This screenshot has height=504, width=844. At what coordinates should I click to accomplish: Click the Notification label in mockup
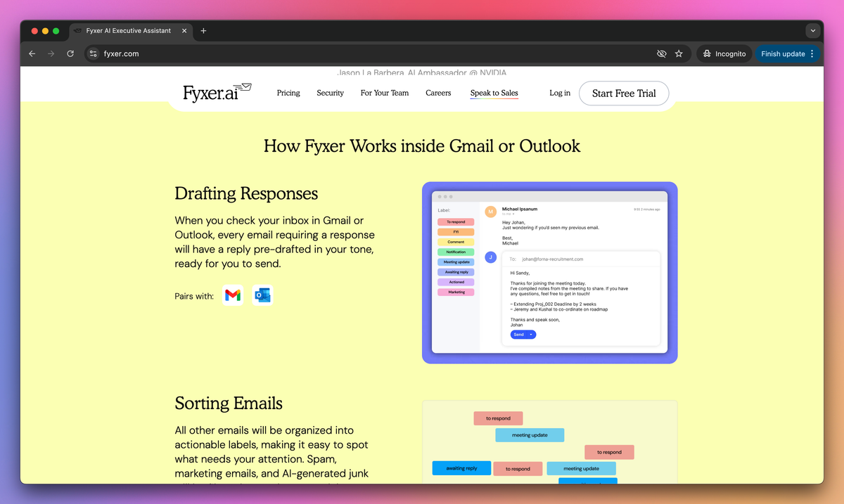point(456,252)
